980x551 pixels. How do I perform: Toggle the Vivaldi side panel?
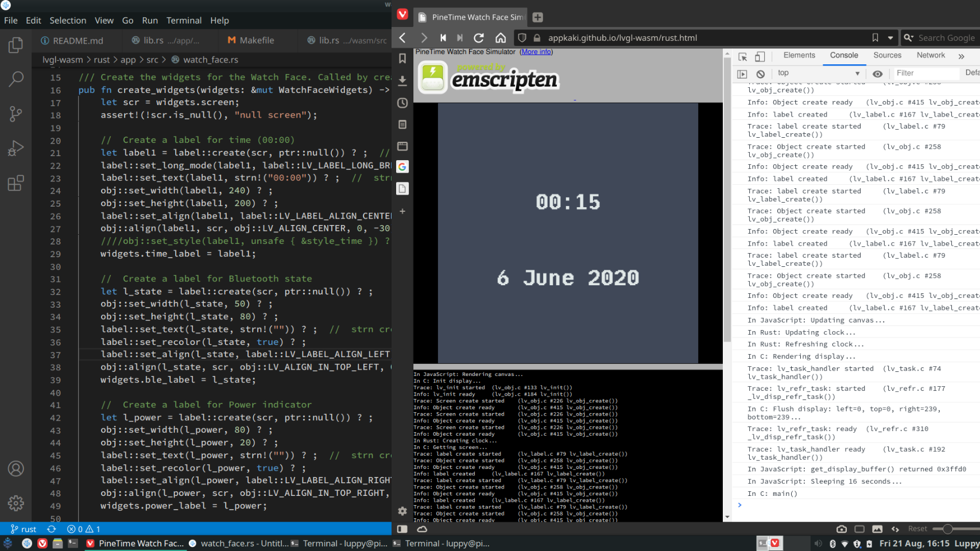pyautogui.click(x=402, y=529)
